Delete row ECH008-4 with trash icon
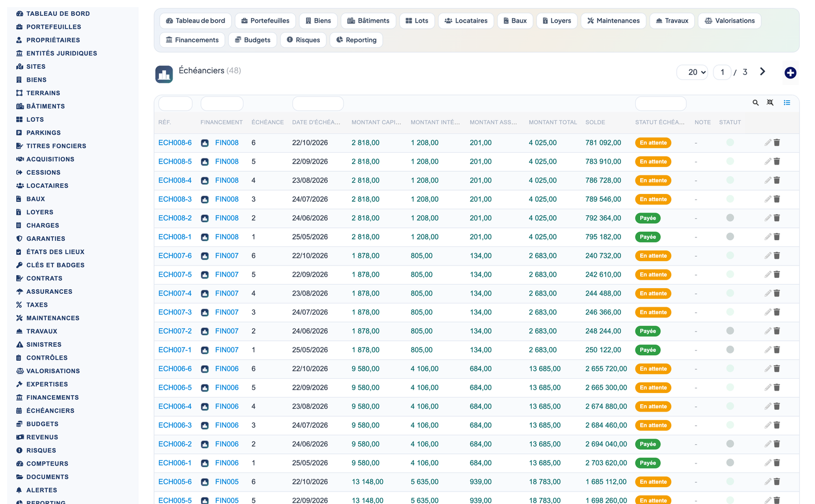Image resolution: width=815 pixels, height=504 pixels. point(777,180)
